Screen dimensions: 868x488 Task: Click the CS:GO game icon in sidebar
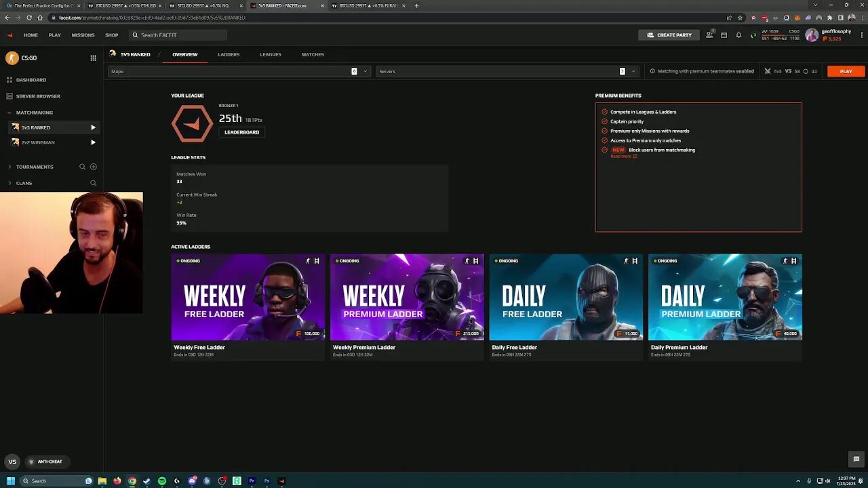12,58
